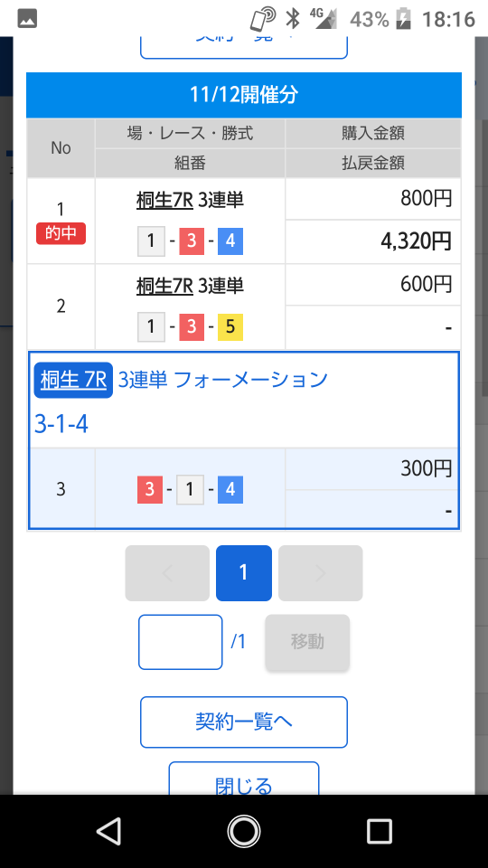Image resolution: width=488 pixels, height=868 pixels.
Task: Click the 契約一覧へ button
Action: 243,722
